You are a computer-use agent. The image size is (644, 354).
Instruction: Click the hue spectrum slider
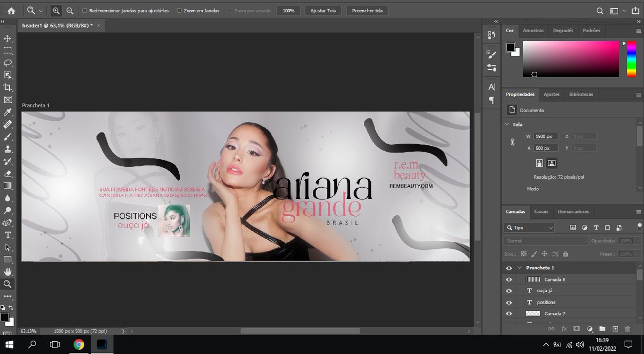click(x=631, y=59)
